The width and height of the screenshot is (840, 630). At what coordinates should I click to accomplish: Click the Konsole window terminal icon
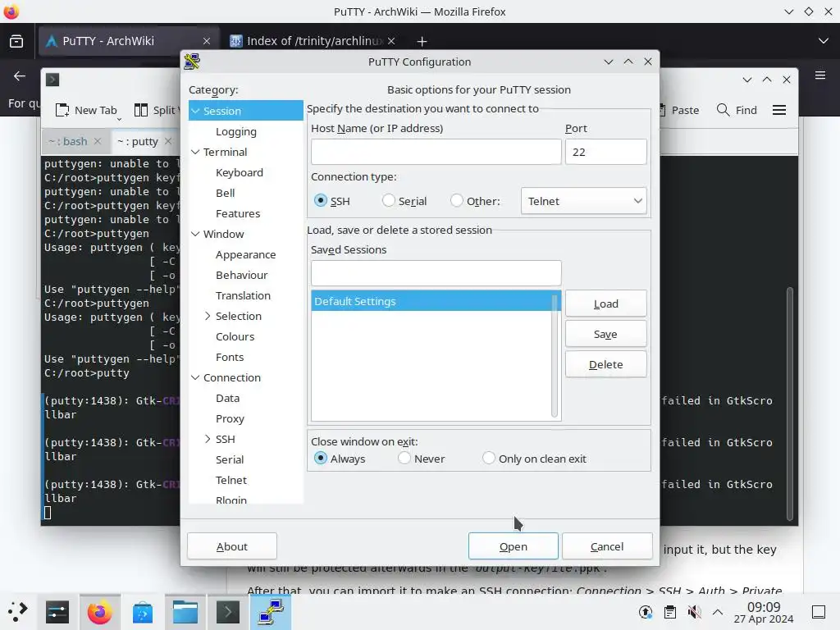click(52, 80)
